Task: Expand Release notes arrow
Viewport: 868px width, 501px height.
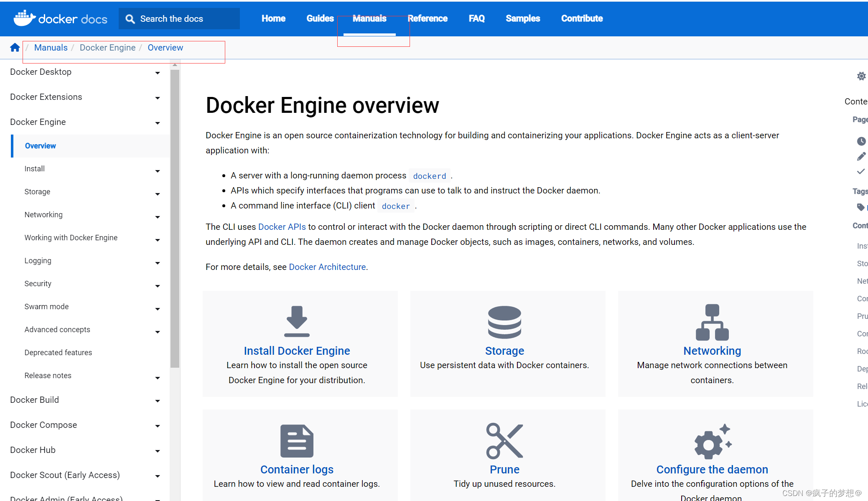Action: (158, 378)
